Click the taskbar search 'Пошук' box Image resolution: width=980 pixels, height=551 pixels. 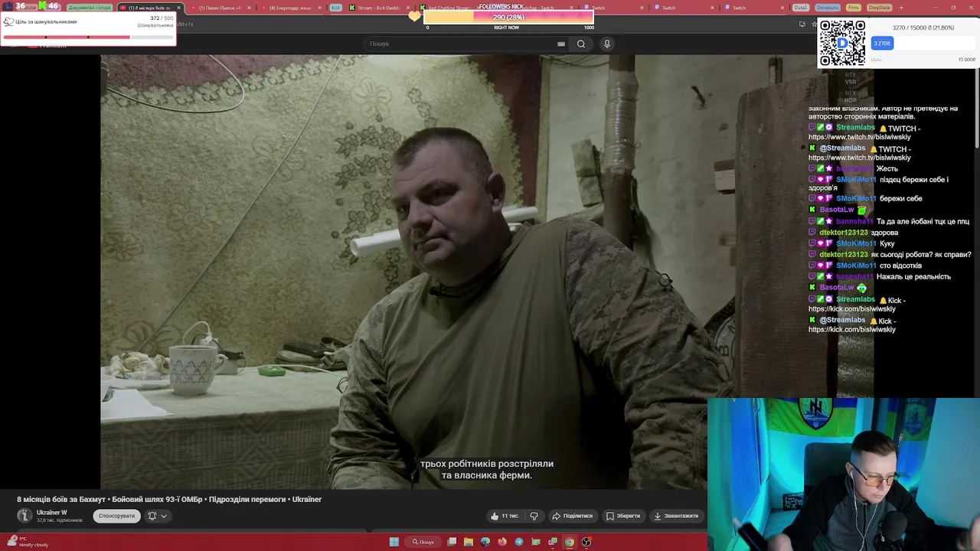click(423, 542)
